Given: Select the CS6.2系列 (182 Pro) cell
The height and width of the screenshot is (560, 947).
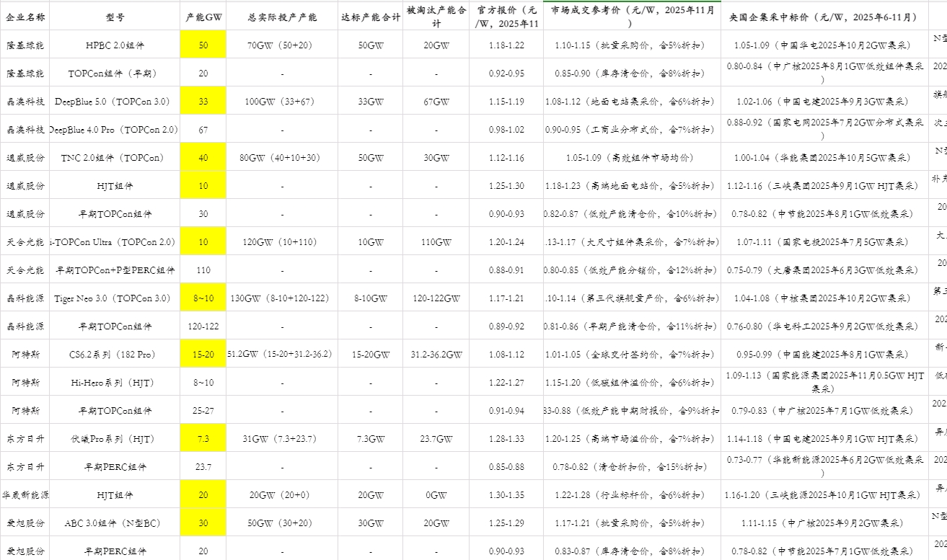Looking at the screenshot, I should (115, 354).
